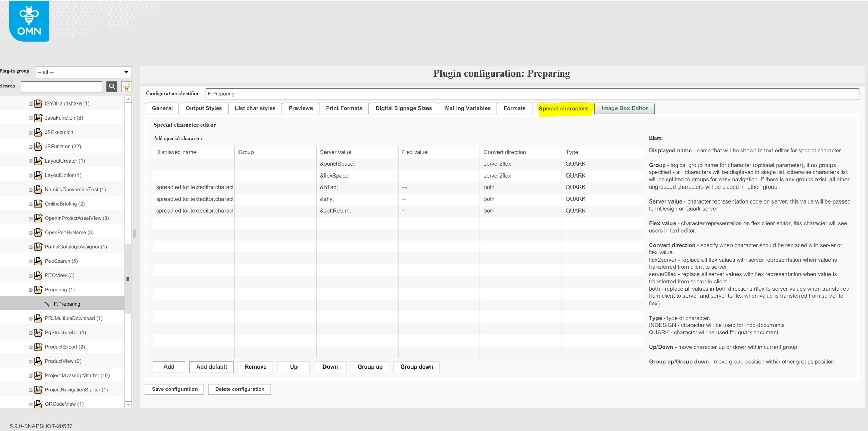Click the OMN bee logo
The height and width of the screenshot is (431, 868).
pos(29,21)
